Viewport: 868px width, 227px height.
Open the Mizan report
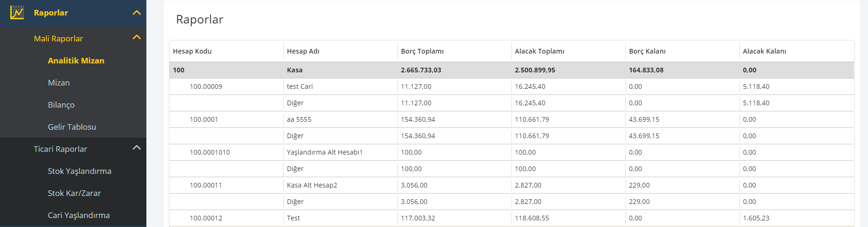tap(59, 83)
